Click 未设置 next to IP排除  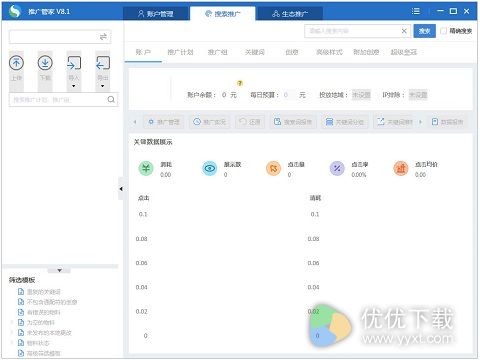[418, 95]
